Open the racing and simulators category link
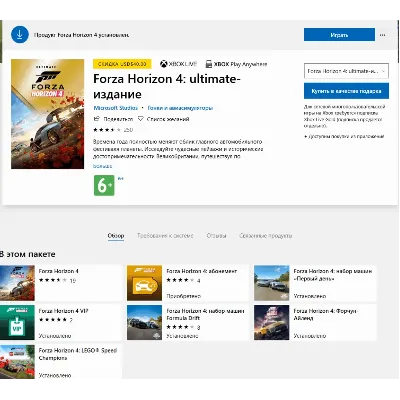The height and width of the screenshot is (400, 400). pyautogui.click(x=180, y=108)
